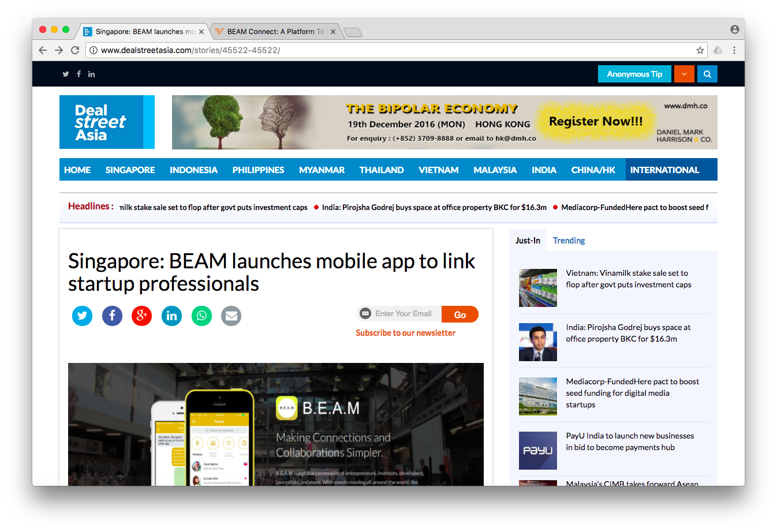The width and height of the screenshot is (777, 532).
Task: Click the Enter Your Email field
Action: (x=402, y=314)
